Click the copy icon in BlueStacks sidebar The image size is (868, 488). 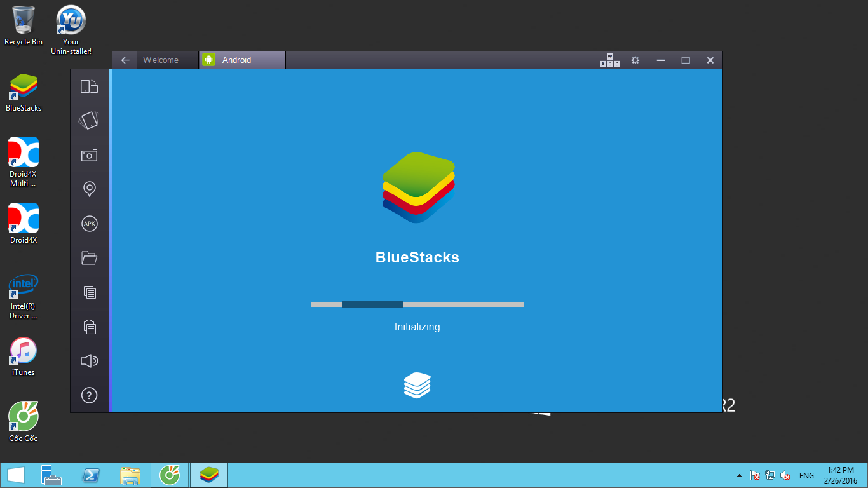click(x=90, y=292)
